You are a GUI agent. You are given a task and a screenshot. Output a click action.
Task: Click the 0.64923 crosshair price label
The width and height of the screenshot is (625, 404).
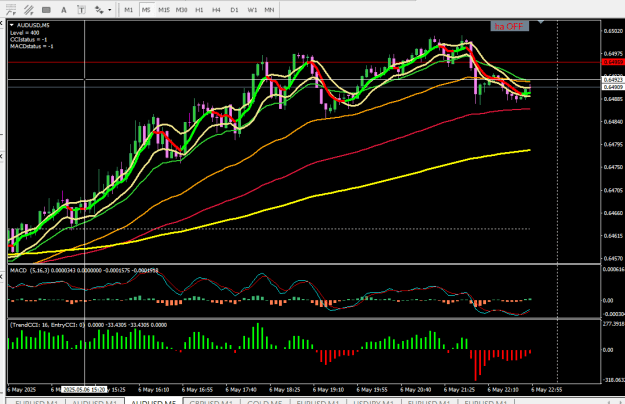(613, 80)
